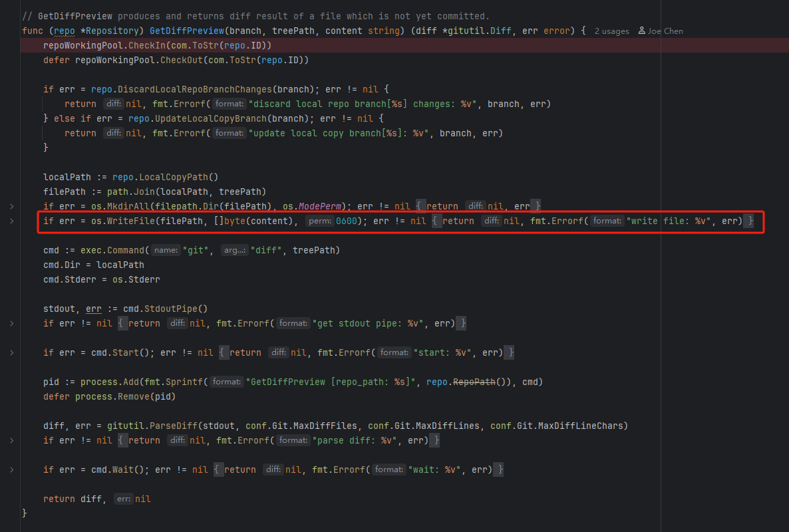Screen dimensions: 789x532
Task: Expand the folded os.MkdirAll line via gutter arrow
Action: click(11, 206)
